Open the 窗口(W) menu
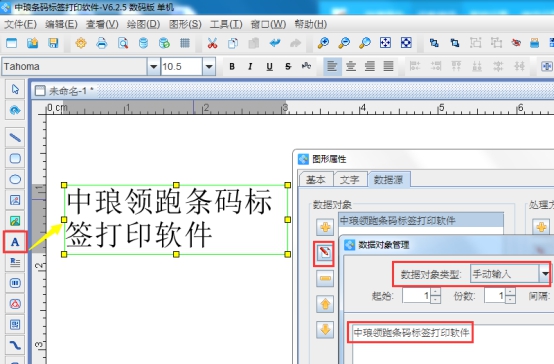Viewport: 554px width, 364px height. click(268, 24)
